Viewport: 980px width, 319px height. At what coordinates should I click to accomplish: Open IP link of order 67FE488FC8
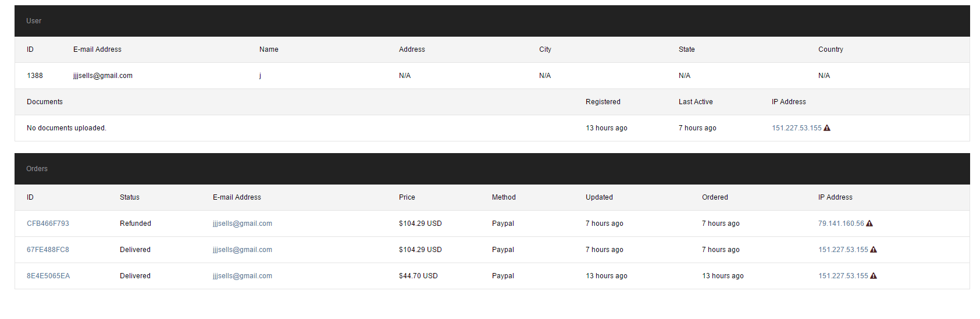(843, 250)
